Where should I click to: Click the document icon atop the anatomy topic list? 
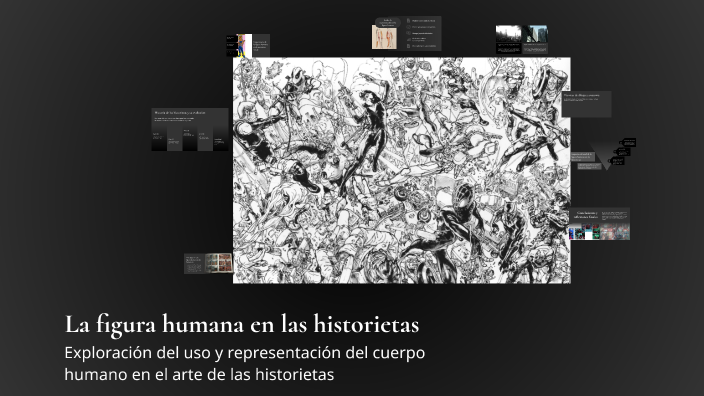pos(408,21)
